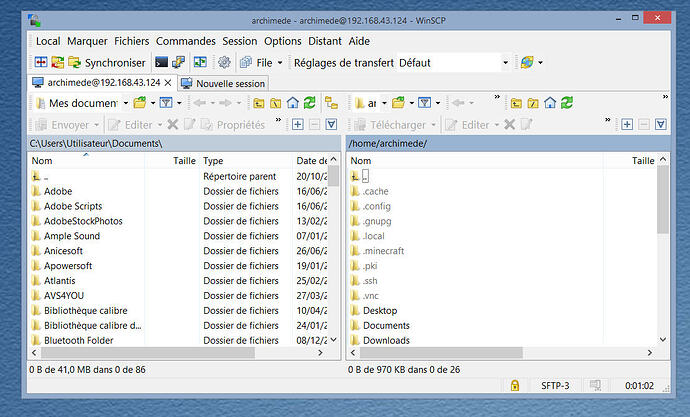Click the local open directory folder icon
Image resolution: width=690 pixels, height=417 pixels.
click(140, 103)
